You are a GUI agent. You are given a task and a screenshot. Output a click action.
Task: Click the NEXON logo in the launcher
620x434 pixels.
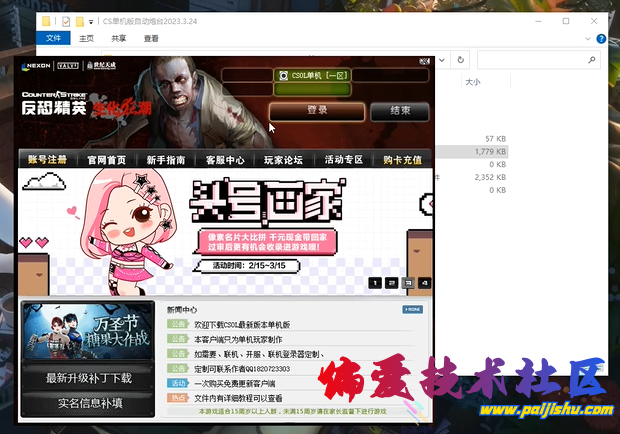(x=36, y=66)
